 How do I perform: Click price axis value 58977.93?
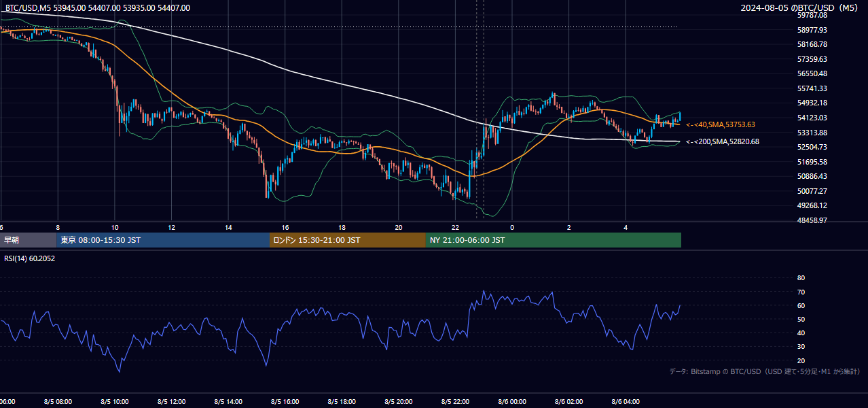coord(812,30)
